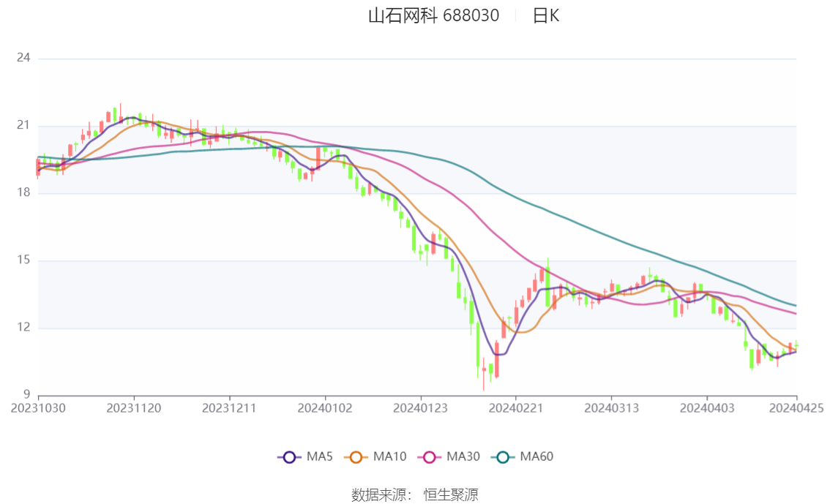Click the 12 price axis label
This screenshot has width=830, height=504.
click(x=23, y=328)
